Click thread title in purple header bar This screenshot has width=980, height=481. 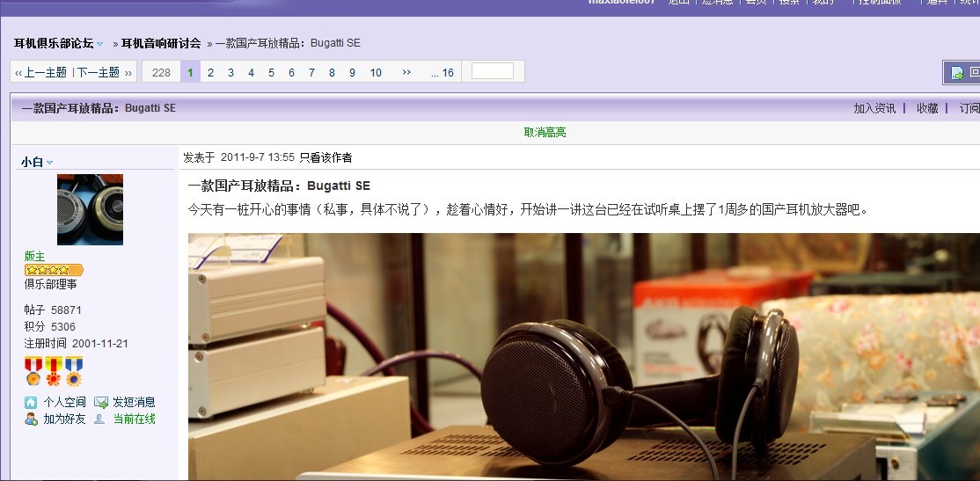pyautogui.click(x=99, y=108)
